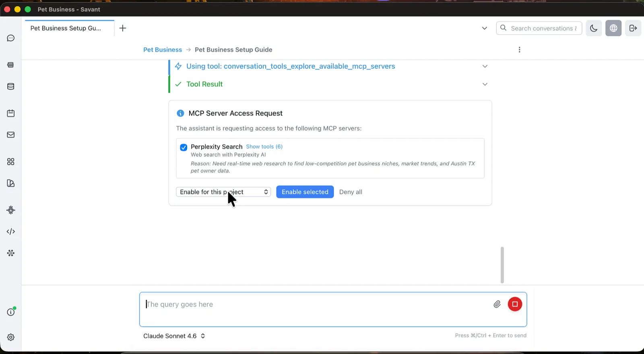Click the Pet Business Setup Guide breadcrumb text
This screenshot has height=354, width=644.
pyautogui.click(x=233, y=49)
